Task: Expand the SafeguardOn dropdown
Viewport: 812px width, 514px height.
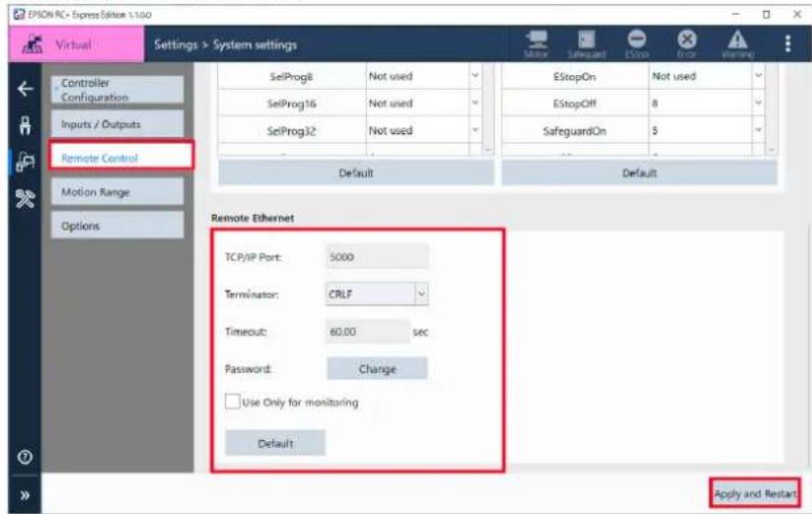Action: coord(758,130)
